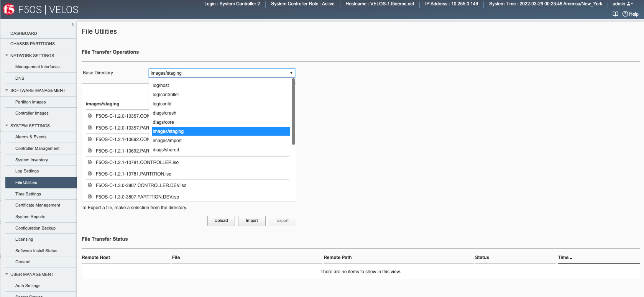Image resolution: width=644 pixels, height=297 pixels.
Task: Open Auth Settings page
Action: (28, 286)
